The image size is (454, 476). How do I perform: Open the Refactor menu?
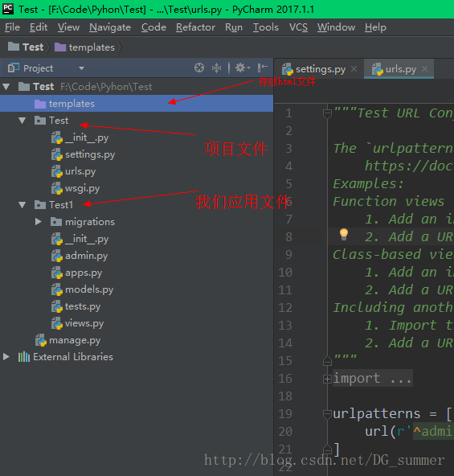[x=195, y=27]
